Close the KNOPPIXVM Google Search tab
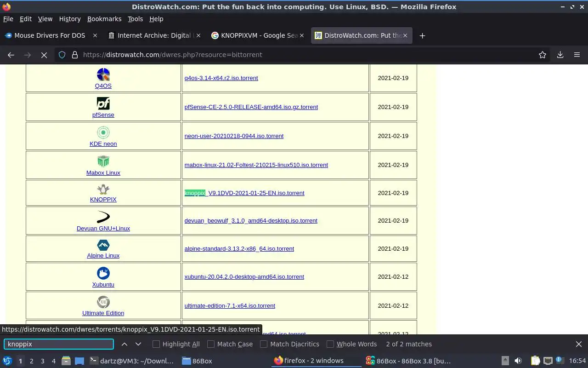The height and width of the screenshot is (368, 588). tap(302, 35)
